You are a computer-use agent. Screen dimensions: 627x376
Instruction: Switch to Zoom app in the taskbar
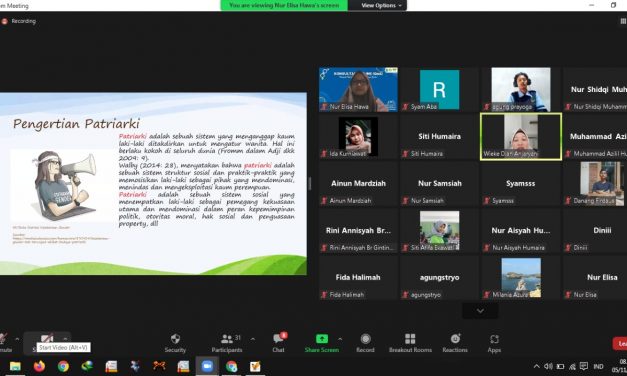click(x=207, y=366)
